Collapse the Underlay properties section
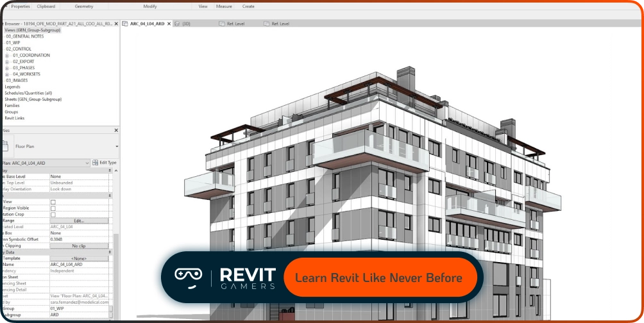 pyautogui.click(x=110, y=170)
